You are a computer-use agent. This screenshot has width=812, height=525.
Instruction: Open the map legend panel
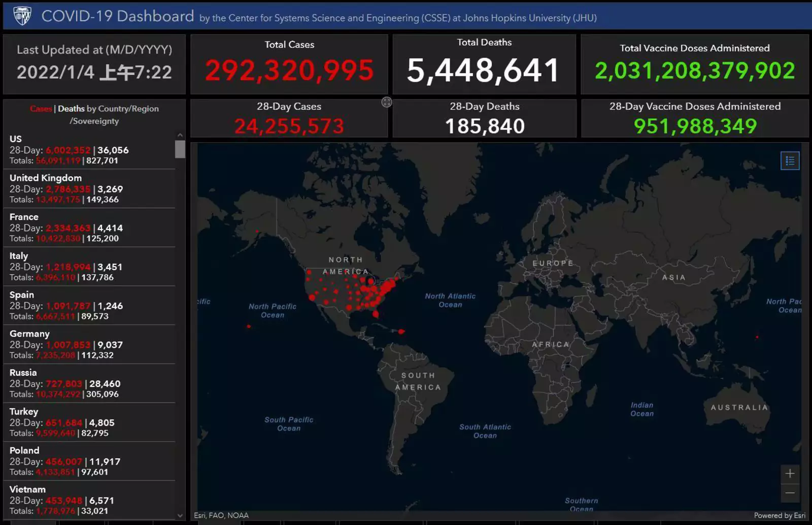(x=790, y=161)
